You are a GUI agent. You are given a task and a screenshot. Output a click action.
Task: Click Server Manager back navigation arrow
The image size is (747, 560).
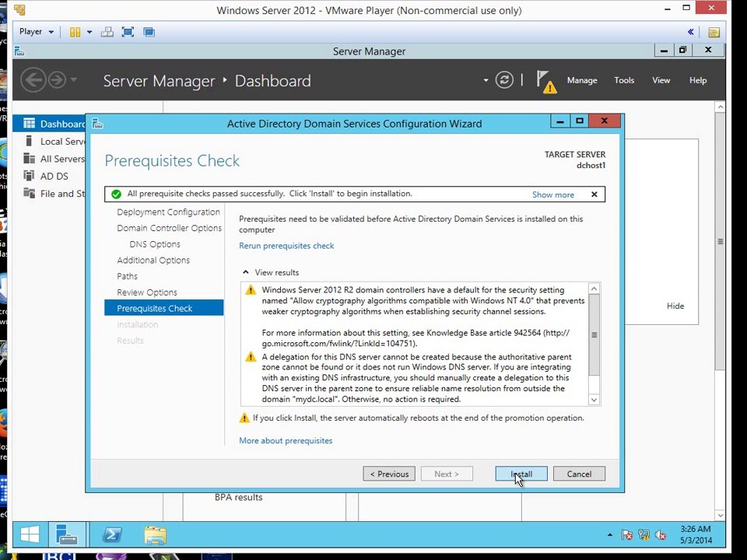pyautogui.click(x=33, y=80)
